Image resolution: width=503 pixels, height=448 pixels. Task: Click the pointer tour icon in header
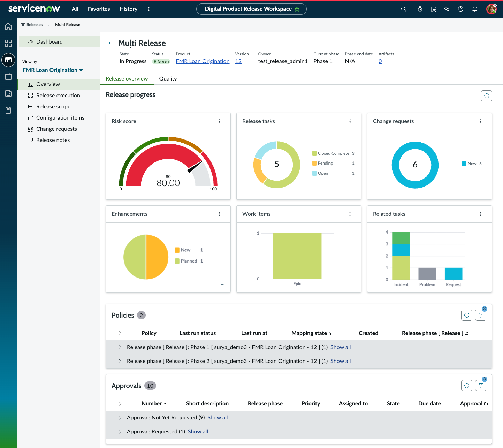(x=433, y=9)
